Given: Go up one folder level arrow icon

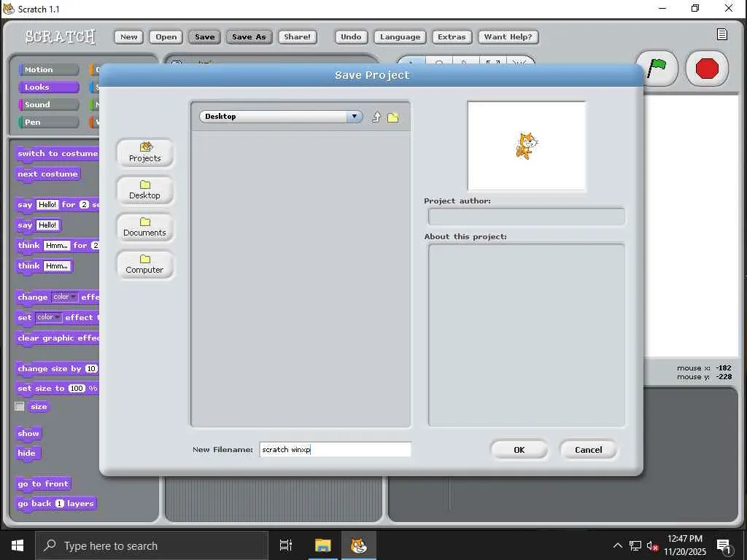Looking at the screenshot, I should [x=376, y=117].
